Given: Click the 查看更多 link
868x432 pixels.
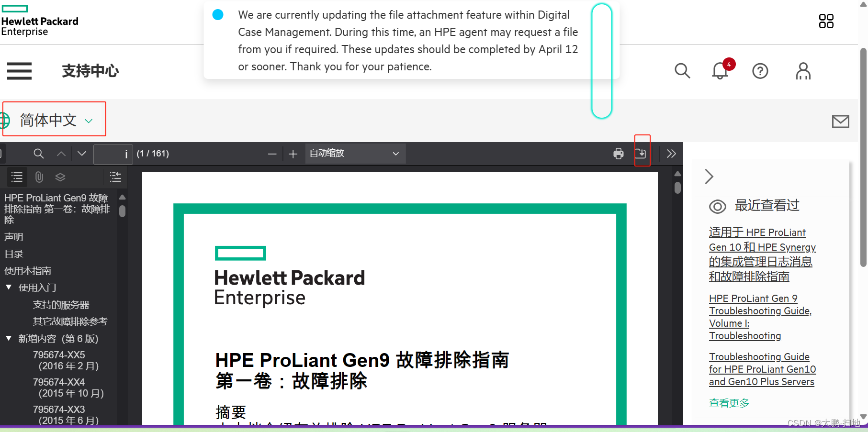Looking at the screenshot, I should click(729, 403).
